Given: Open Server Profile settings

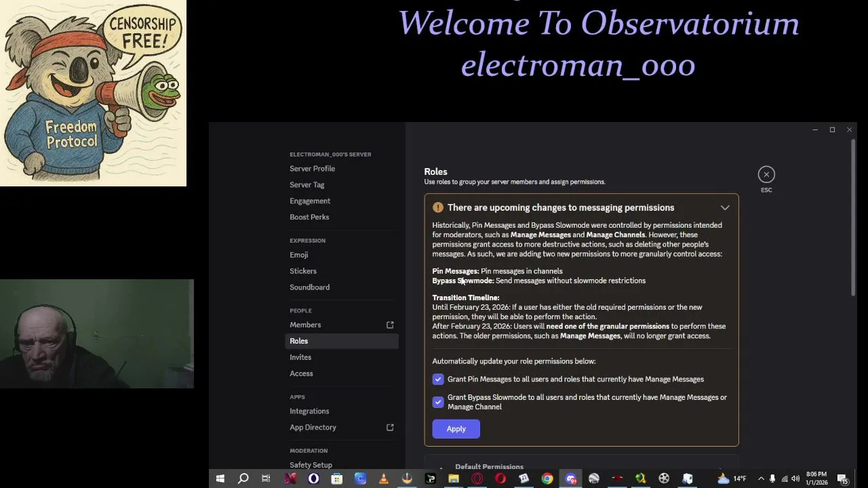Looking at the screenshot, I should coord(312,169).
